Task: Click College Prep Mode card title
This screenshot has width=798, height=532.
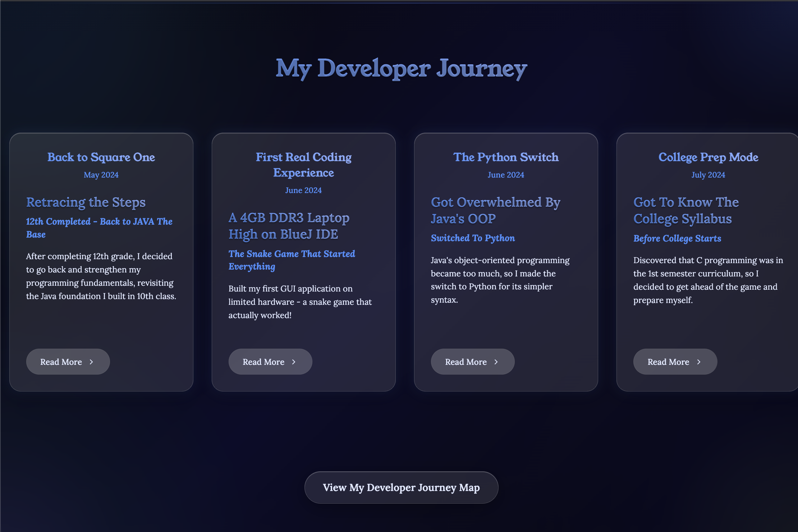Action: coord(708,157)
